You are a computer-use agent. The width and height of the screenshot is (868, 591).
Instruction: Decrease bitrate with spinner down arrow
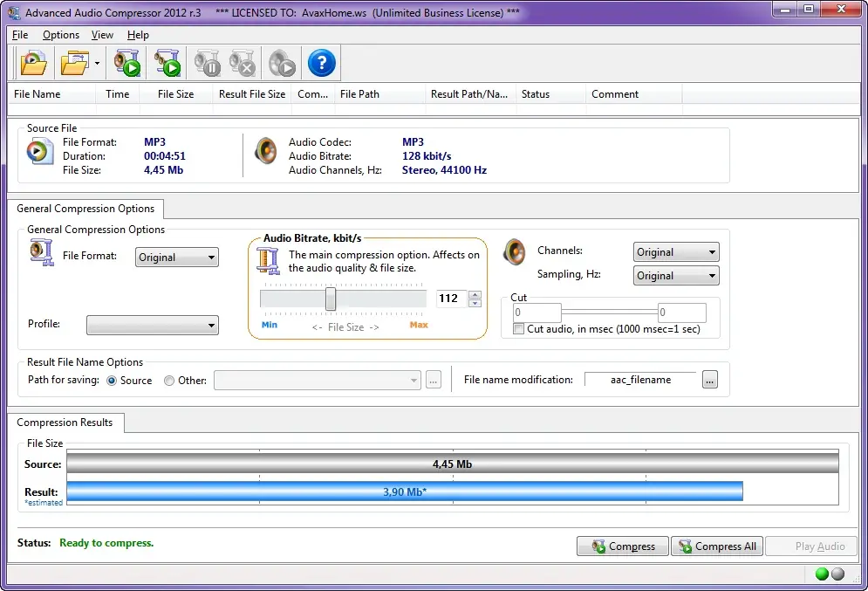pyautogui.click(x=475, y=303)
